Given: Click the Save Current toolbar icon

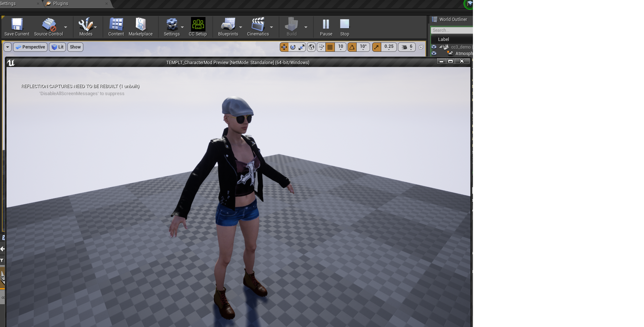Looking at the screenshot, I should click(17, 27).
